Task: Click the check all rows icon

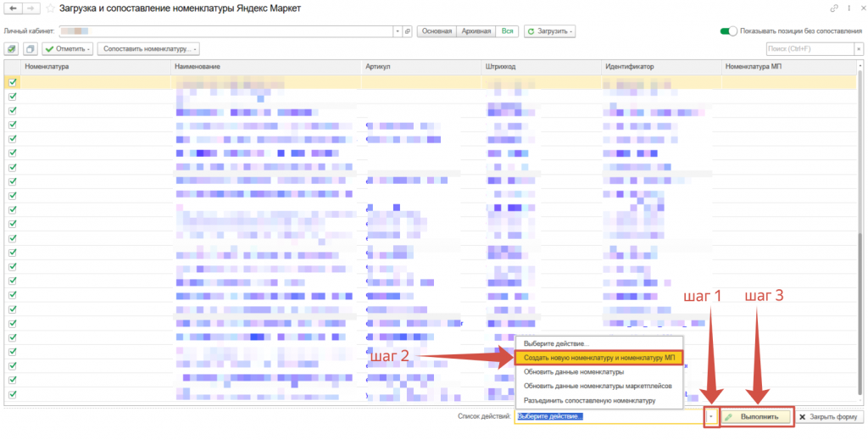Action: click(13, 49)
